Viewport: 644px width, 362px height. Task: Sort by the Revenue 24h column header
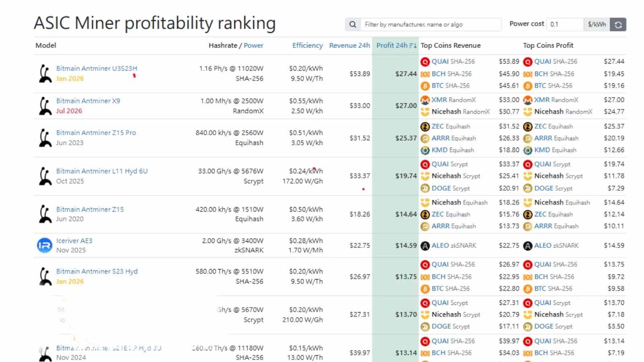click(x=349, y=45)
